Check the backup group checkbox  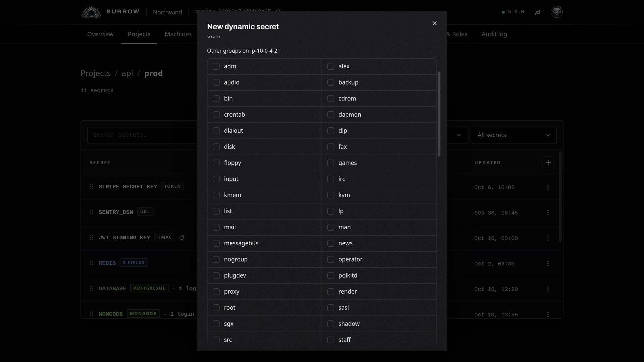(x=331, y=82)
